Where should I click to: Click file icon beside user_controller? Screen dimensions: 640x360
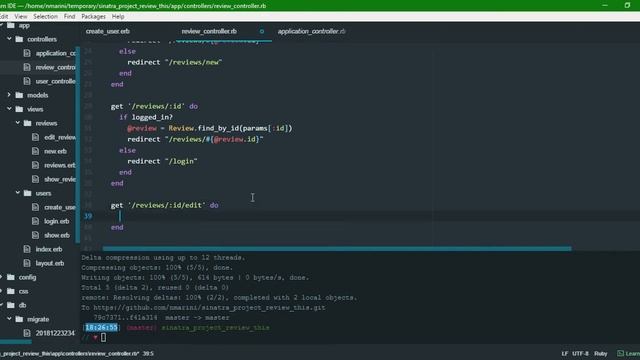pyautogui.click(x=27, y=81)
